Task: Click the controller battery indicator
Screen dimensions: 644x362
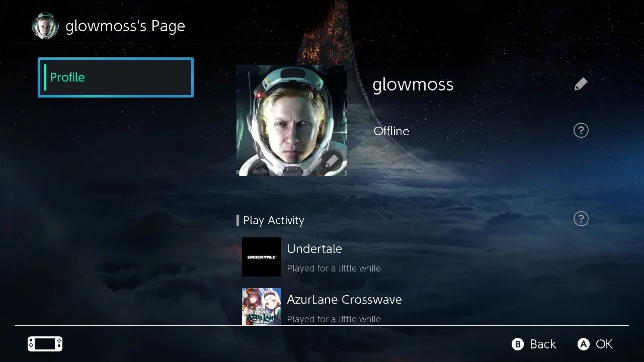Action: click(45, 344)
